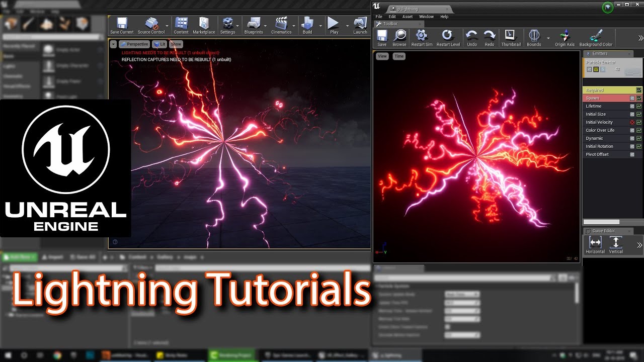Click the Time button in Cascade preview
The width and height of the screenshot is (644, 362).
pos(399,56)
